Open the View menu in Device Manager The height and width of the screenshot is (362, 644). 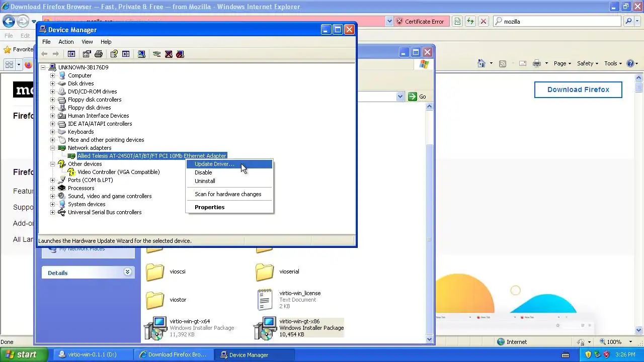pos(87,42)
